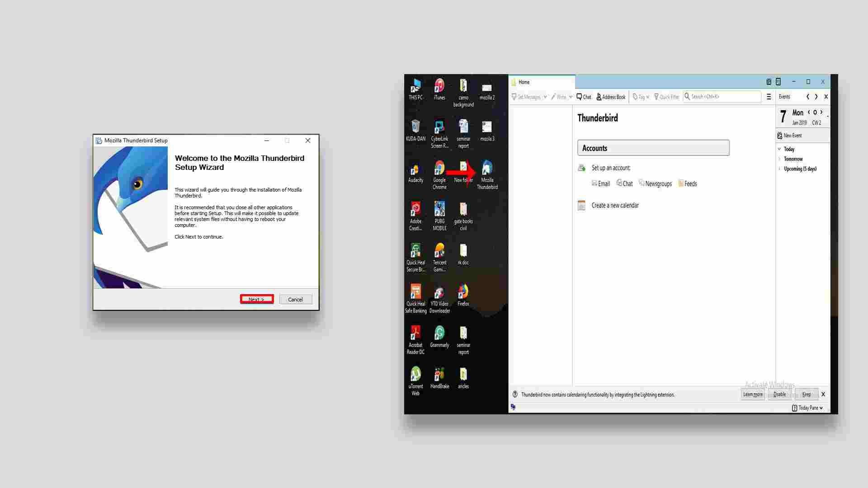Launch Quick Heal Secure Browser icon
The height and width of the screenshot is (488, 868).
click(415, 258)
